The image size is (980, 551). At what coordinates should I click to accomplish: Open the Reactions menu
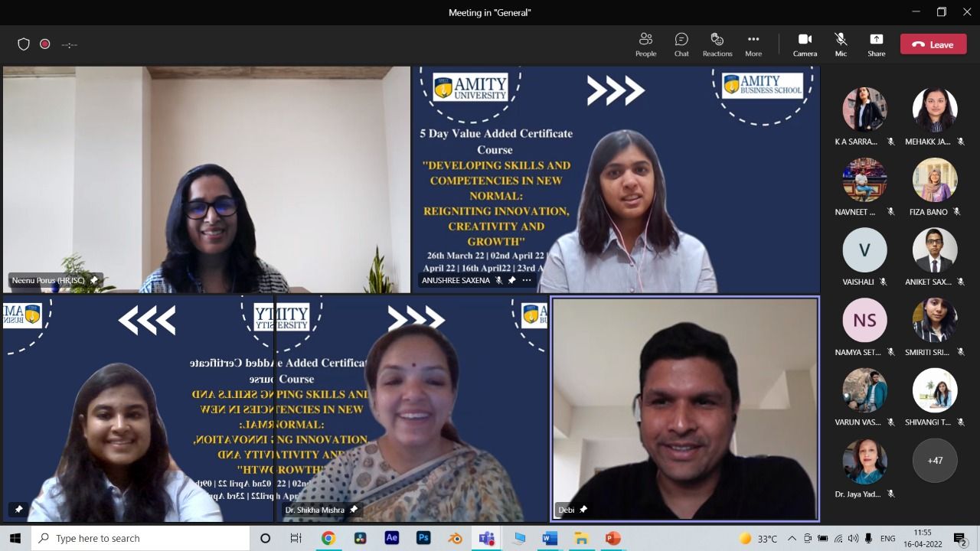point(717,44)
